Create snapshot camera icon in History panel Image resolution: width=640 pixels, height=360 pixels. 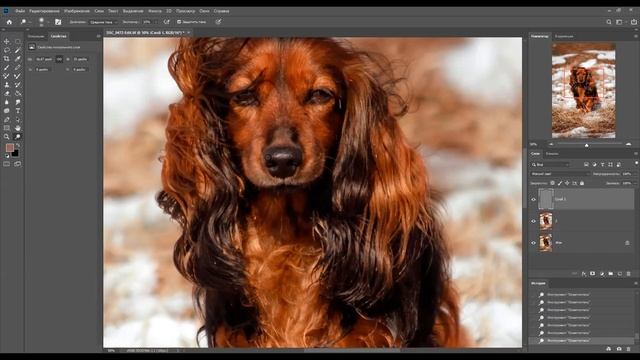point(619,349)
